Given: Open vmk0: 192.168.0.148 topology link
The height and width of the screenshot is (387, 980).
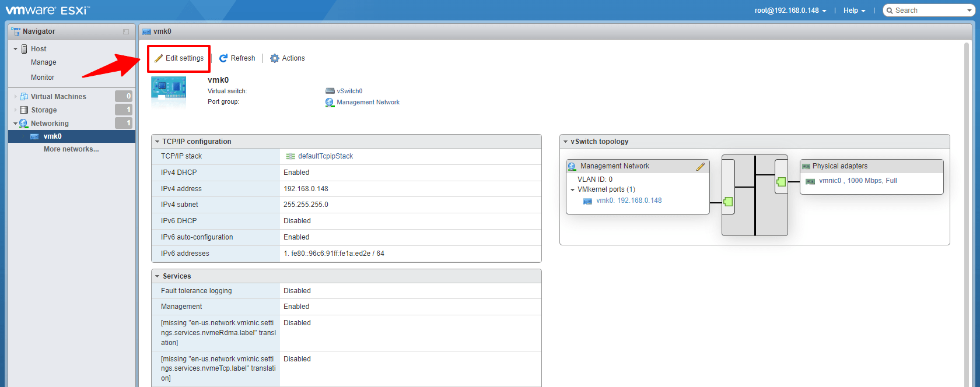Looking at the screenshot, I should [629, 200].
